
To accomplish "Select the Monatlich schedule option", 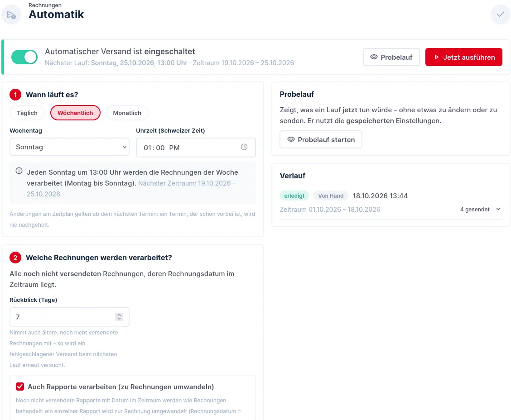I will tap(127, 113).
